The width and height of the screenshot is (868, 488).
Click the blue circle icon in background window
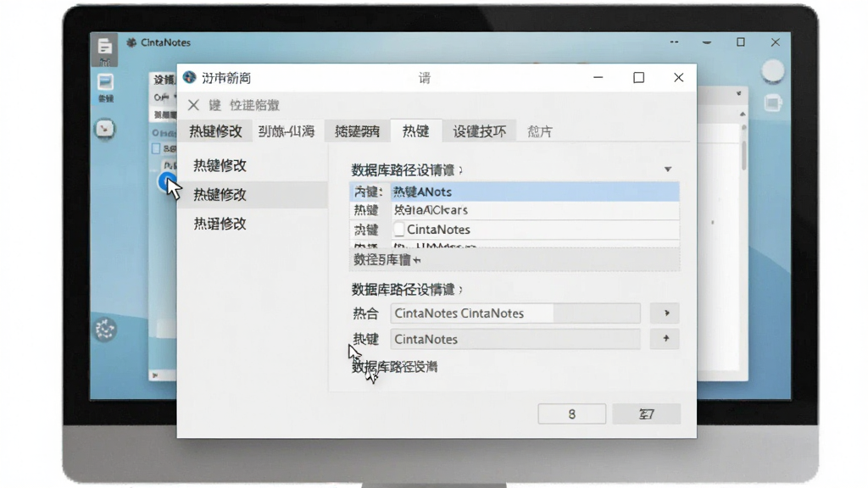[167, 181]
